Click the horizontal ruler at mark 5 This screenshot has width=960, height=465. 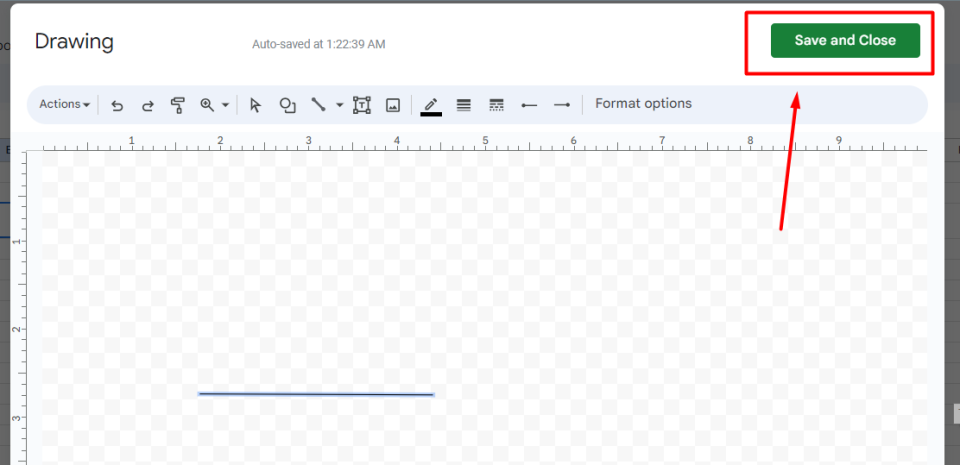(x=485, y=141)
